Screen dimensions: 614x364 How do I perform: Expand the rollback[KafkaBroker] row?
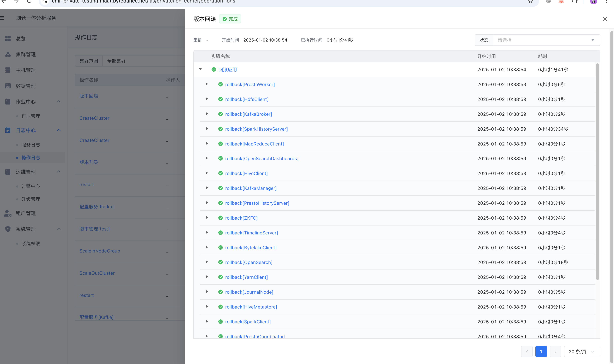click(x=207, y=114)
